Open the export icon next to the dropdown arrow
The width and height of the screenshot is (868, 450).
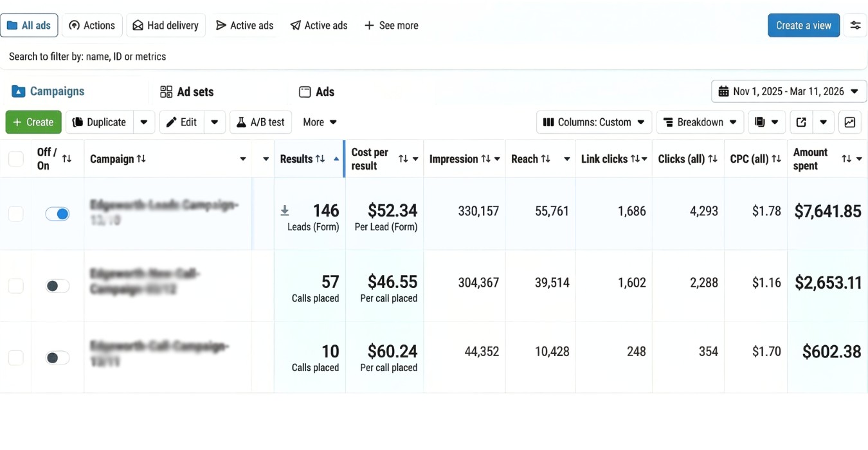click(800, 122)
